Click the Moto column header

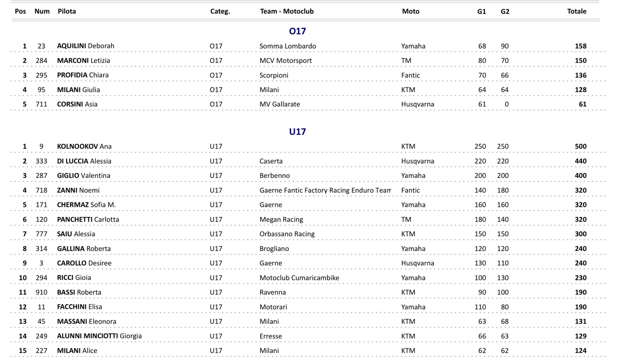click(x=410, y=11)
